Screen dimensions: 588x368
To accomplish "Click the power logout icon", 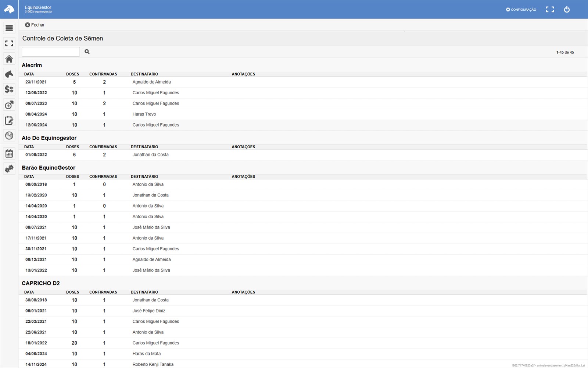I will coord(567,10).
